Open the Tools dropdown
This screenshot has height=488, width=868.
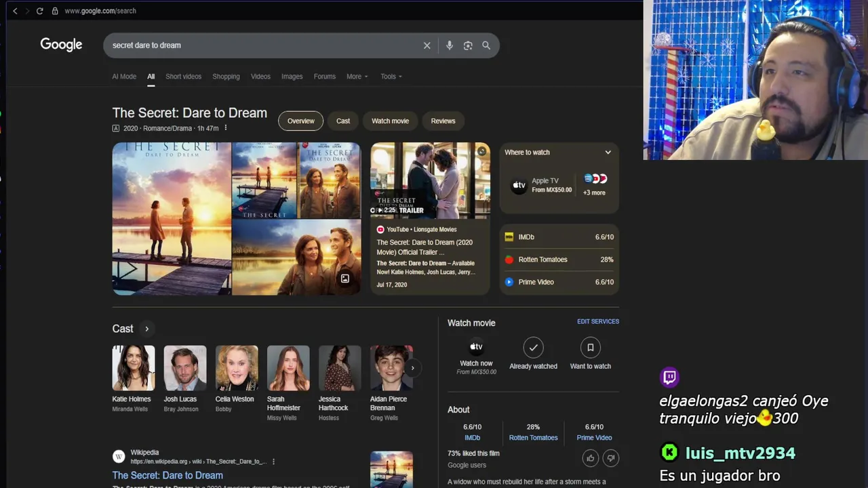pyautogui.click(x=391, y=77)
